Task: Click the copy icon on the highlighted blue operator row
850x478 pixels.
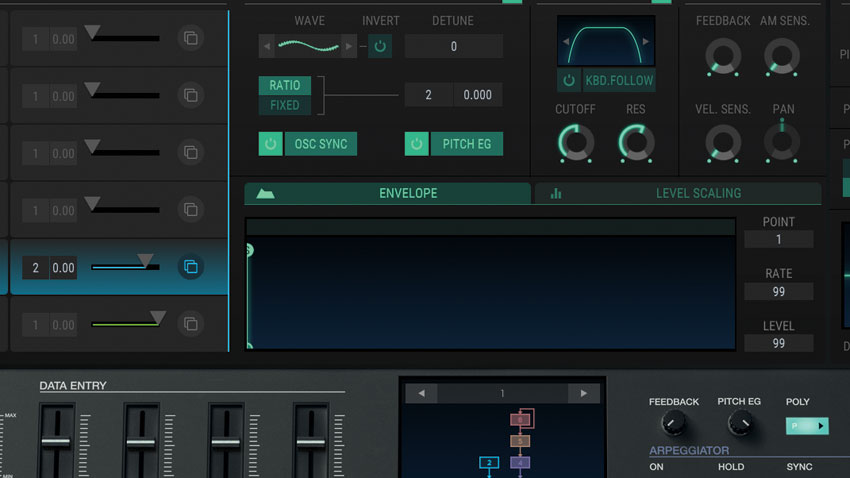Action: pyautogui.click(x=191, y=267)
